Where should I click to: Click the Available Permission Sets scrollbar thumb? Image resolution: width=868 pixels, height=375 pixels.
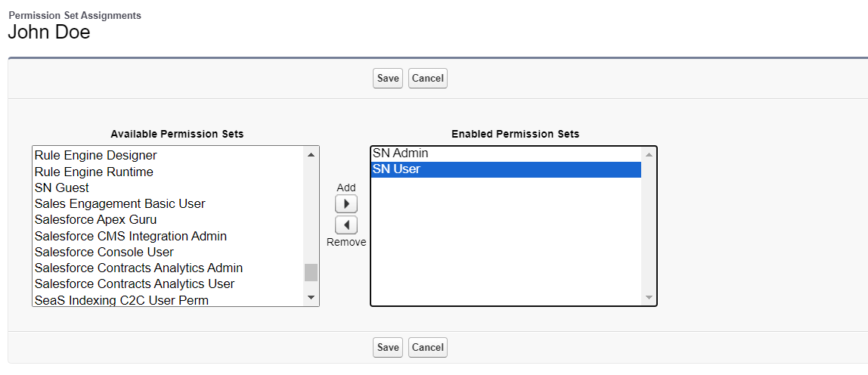tap(311, 272)
